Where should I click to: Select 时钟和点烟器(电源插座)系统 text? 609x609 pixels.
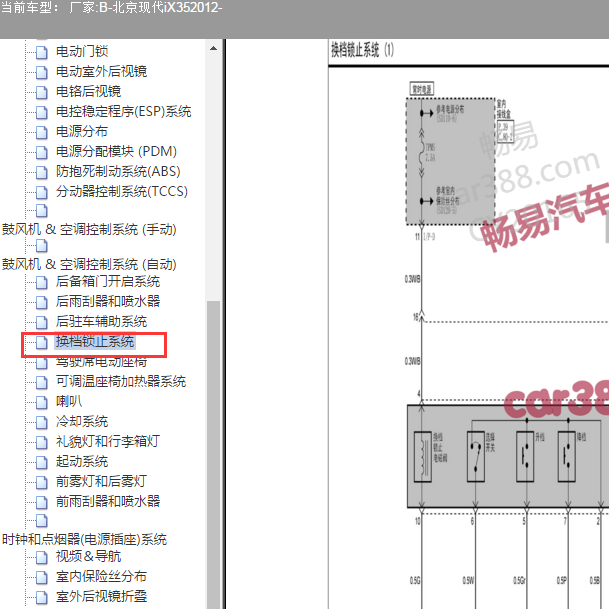(x=84, y=539)
